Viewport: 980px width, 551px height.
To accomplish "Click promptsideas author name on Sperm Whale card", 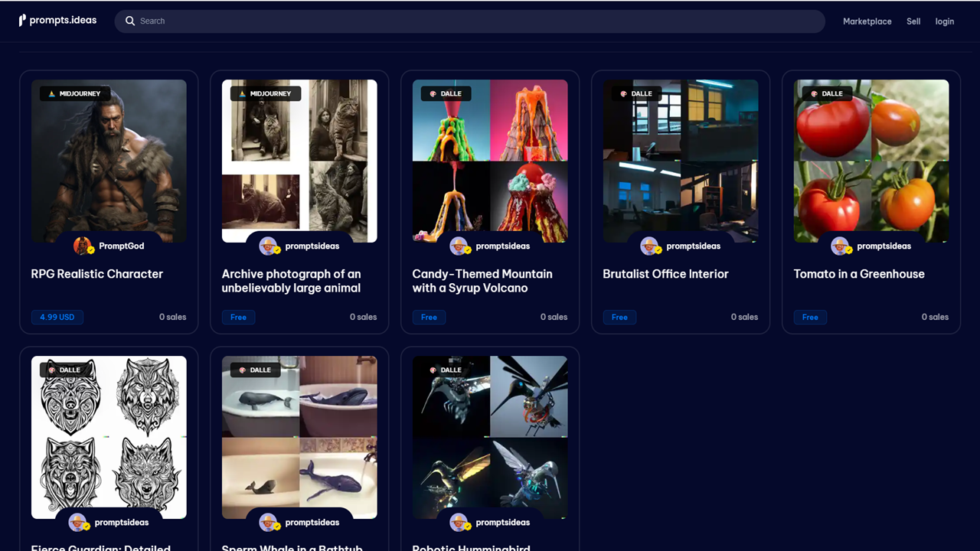I will tap(312, 523).
